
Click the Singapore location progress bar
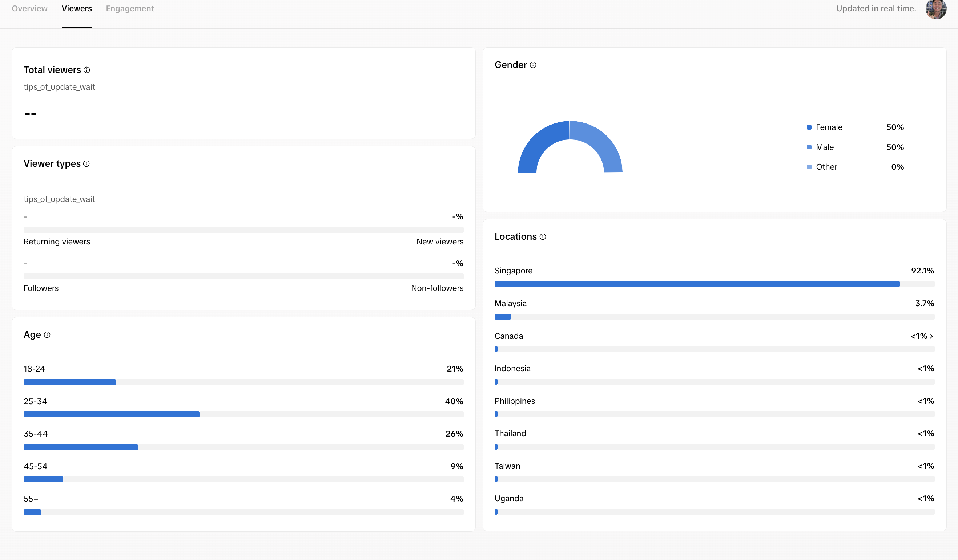pos(714,284)
